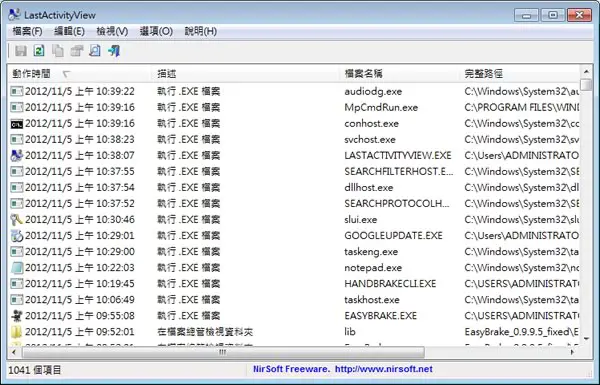Open the 檔案(F) menu
Screen dimensions: 600x385
tap(27, 31)
